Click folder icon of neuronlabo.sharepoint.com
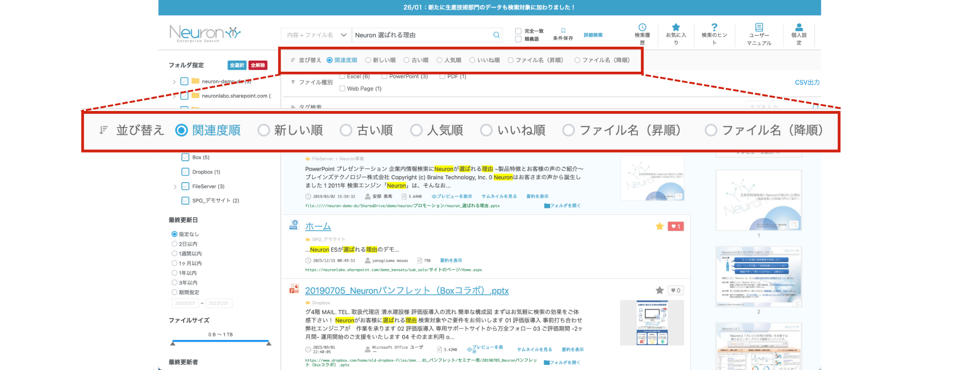980x370 pixels. point(196,96)
